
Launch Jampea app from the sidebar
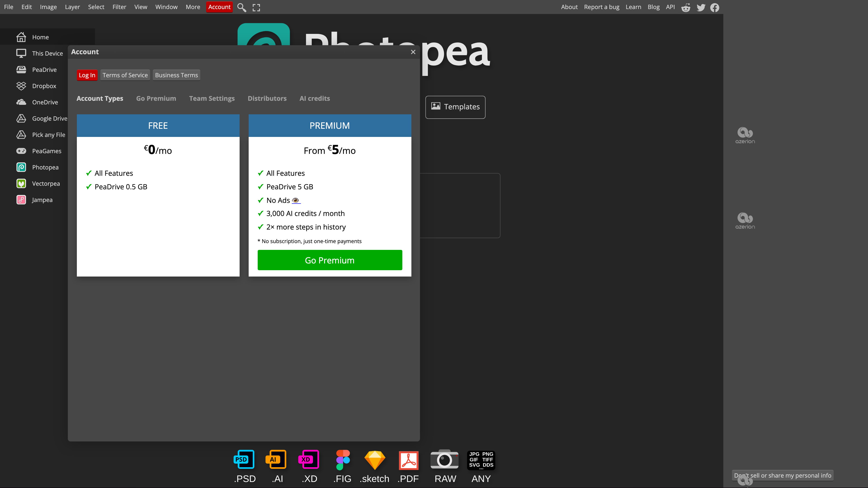coord(34,200)
